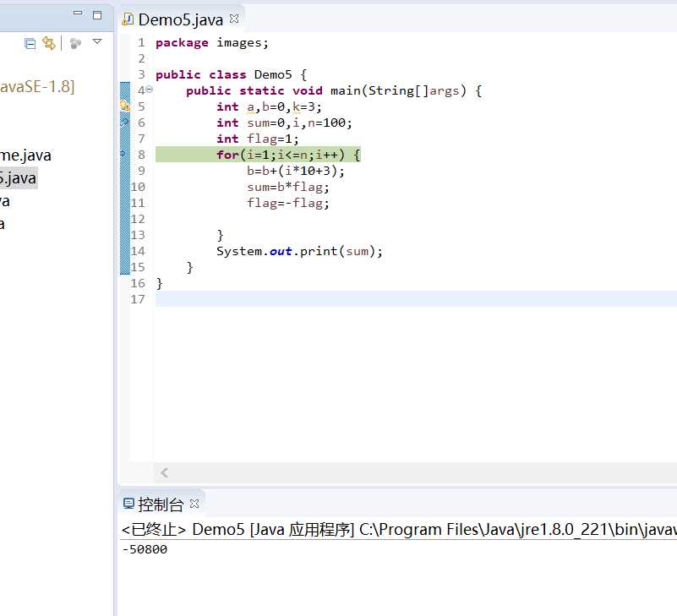The image size is (677, 616).
Task: Select the me.java file in explorer
Action: pos(26,155)
